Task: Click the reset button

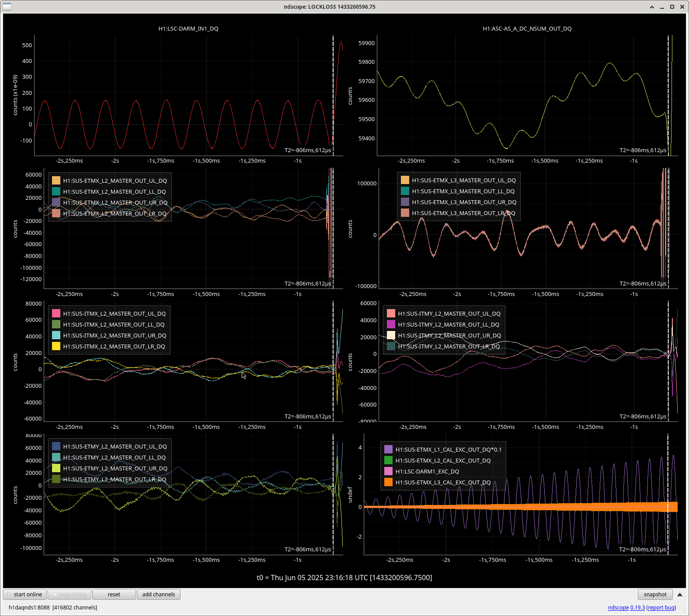Action: click(x=114, y=594)
